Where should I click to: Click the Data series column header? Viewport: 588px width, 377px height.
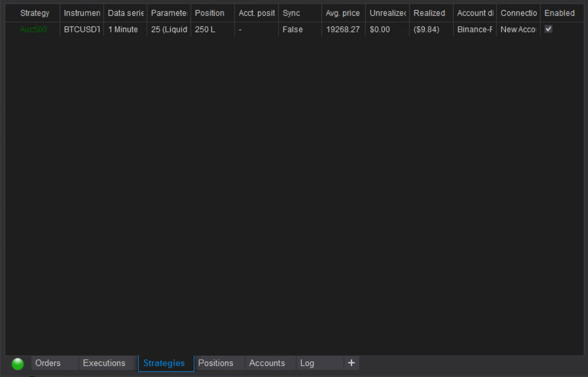pyautogui.click(x=125, y=13)
